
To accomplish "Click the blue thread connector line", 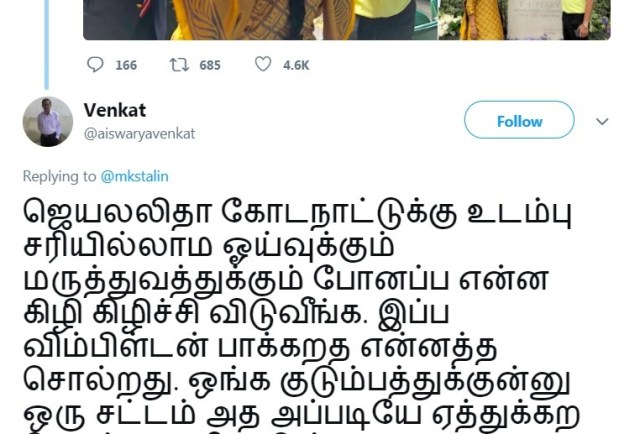I will click(x=47, y=44).
